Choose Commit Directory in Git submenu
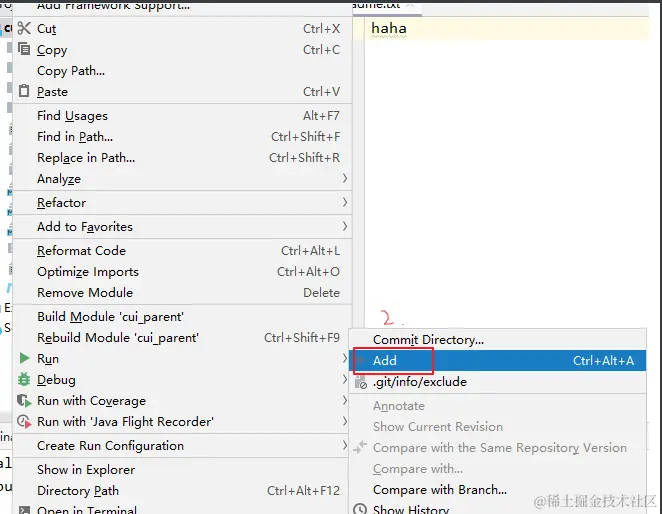This screenshot has height=514, width=662. coord(498,340)
